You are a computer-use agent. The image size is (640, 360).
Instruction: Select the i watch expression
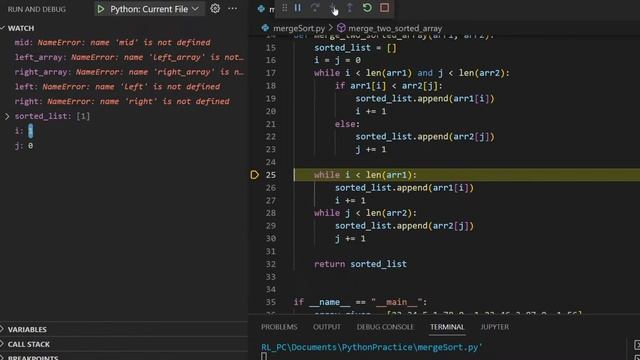[x=24, y=131]
